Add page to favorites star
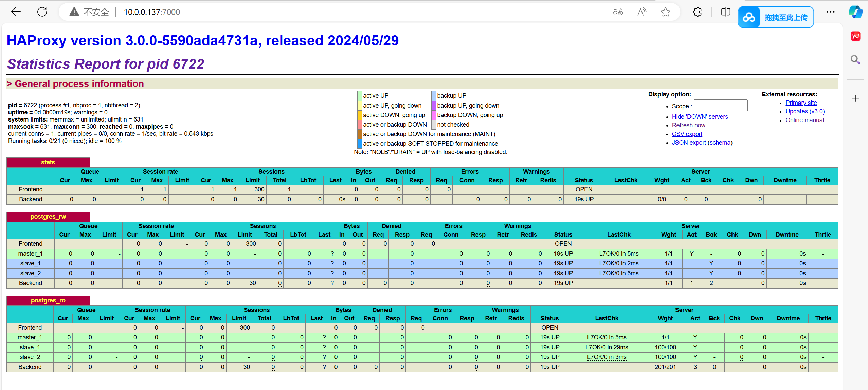 tap(665, 12)
